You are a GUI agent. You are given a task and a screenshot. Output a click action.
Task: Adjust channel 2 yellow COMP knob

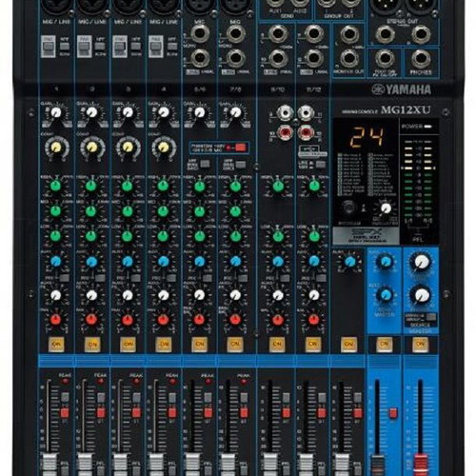tap(92, 147)
